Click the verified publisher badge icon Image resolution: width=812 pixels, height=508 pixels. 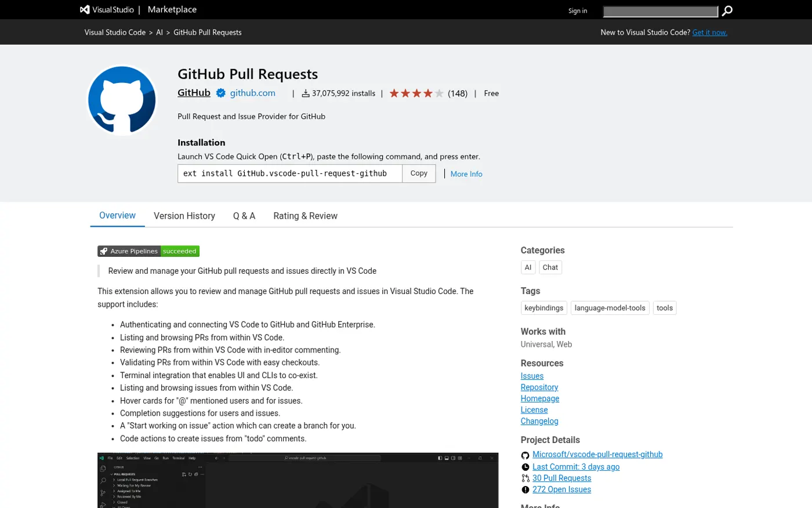pos(221,93)
